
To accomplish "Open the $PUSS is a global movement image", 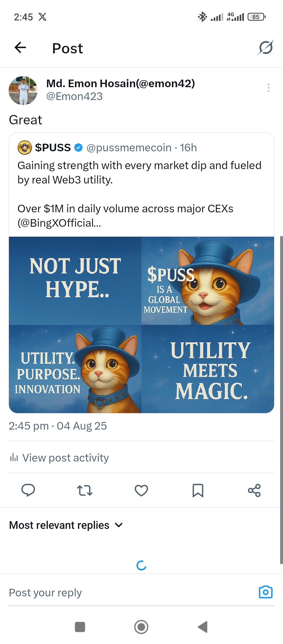I will pyautogui.click(x=208, y=281).
